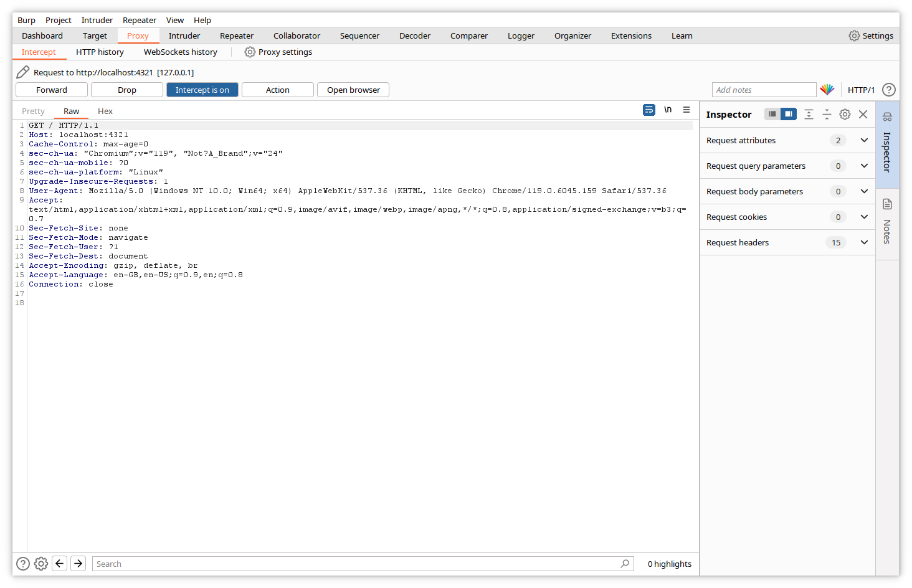
Task: Open Inspector settings gear
Action: (845, 115)
